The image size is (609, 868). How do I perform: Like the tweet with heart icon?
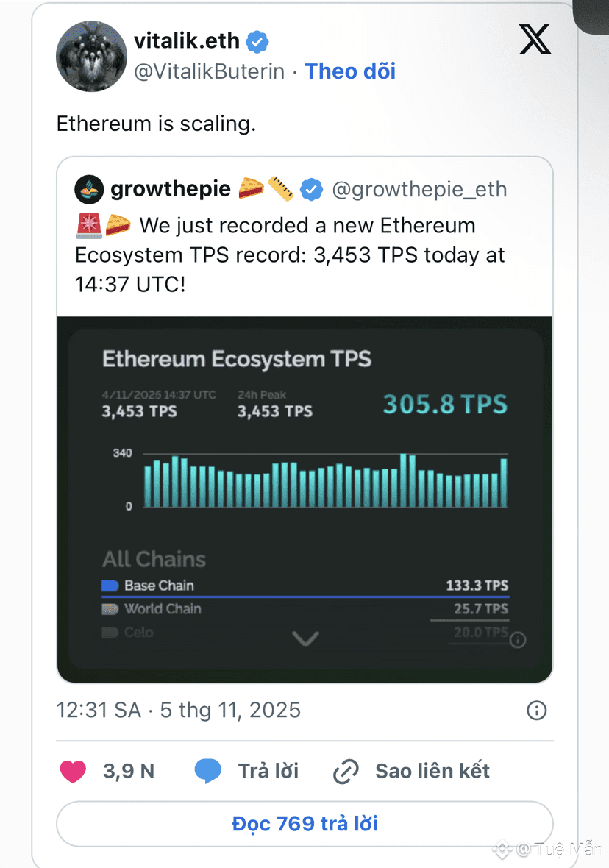point(73,771)
